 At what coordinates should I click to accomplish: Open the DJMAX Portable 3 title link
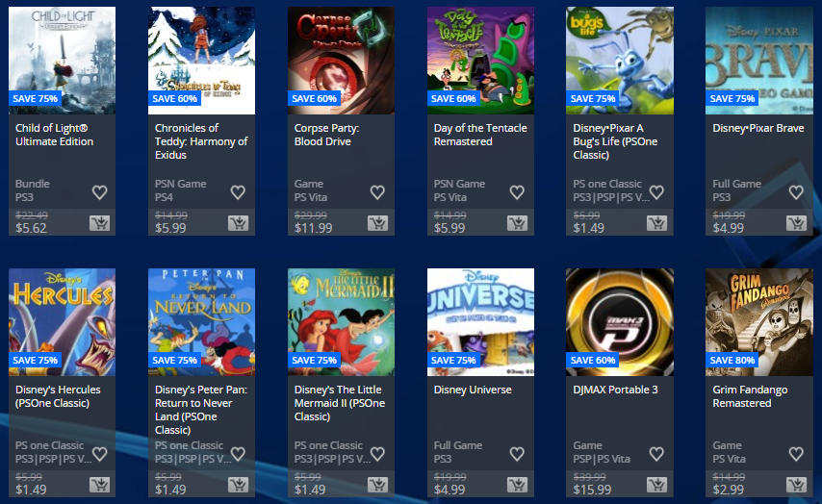click(x=615, y=390)
